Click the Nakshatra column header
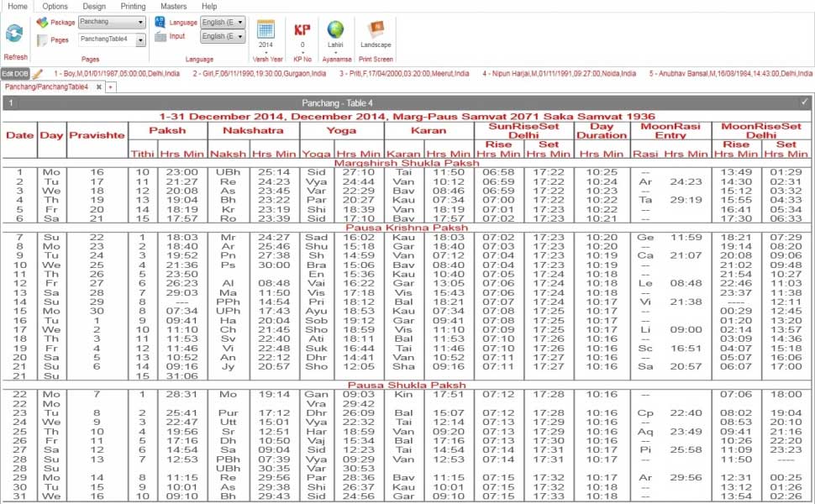Screen dimensions: 815x504 click(253, 130)
